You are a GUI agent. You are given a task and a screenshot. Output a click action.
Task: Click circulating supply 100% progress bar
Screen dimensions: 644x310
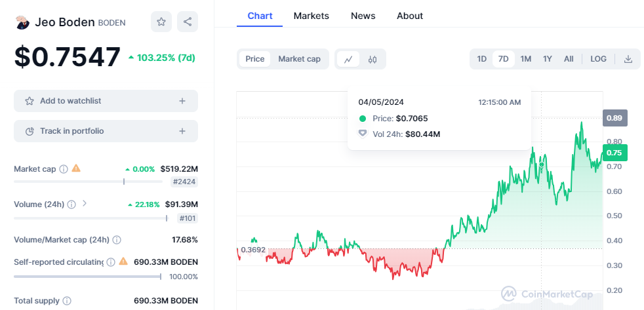tap(88, 277)
